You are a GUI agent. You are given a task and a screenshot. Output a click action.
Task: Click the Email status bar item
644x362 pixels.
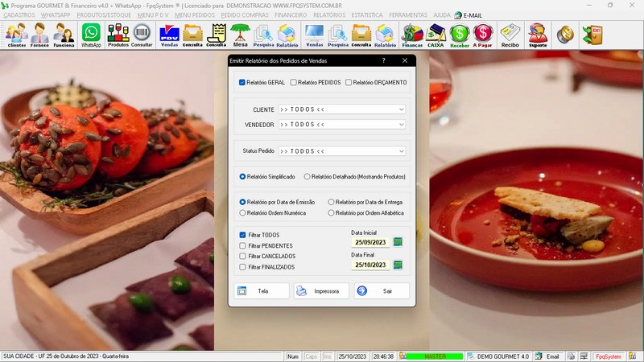[x=547, y=356]
